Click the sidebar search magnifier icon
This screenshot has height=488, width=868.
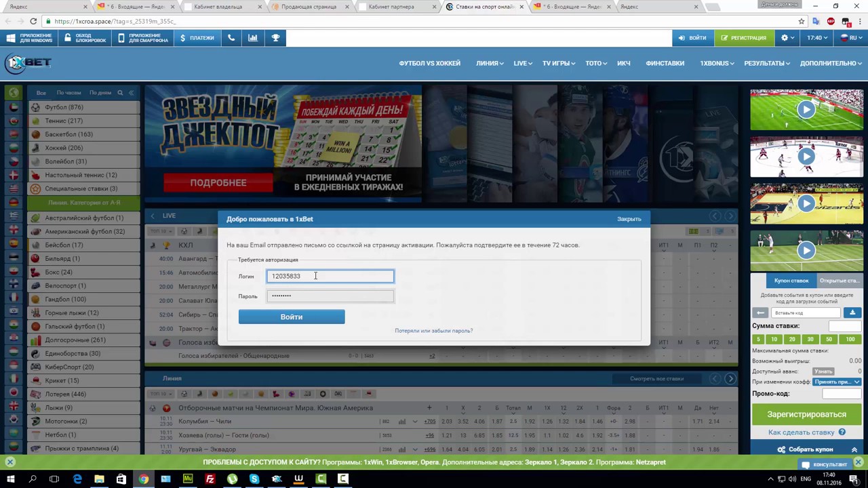click(120, 93)
